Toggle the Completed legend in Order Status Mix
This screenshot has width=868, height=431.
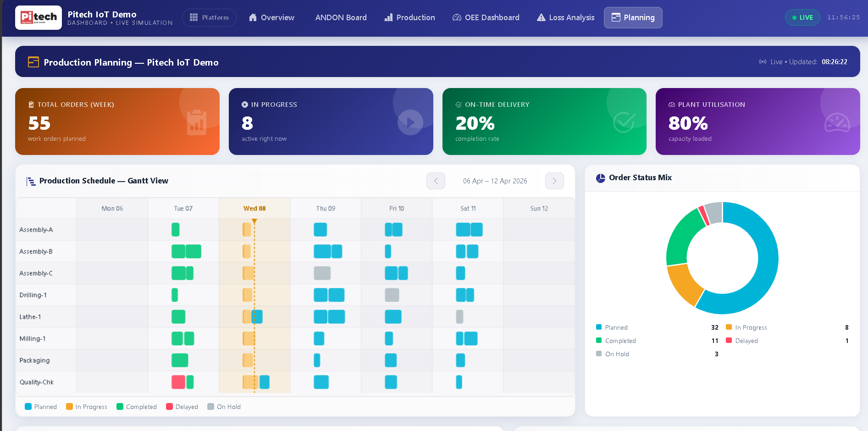click(616, 341)
